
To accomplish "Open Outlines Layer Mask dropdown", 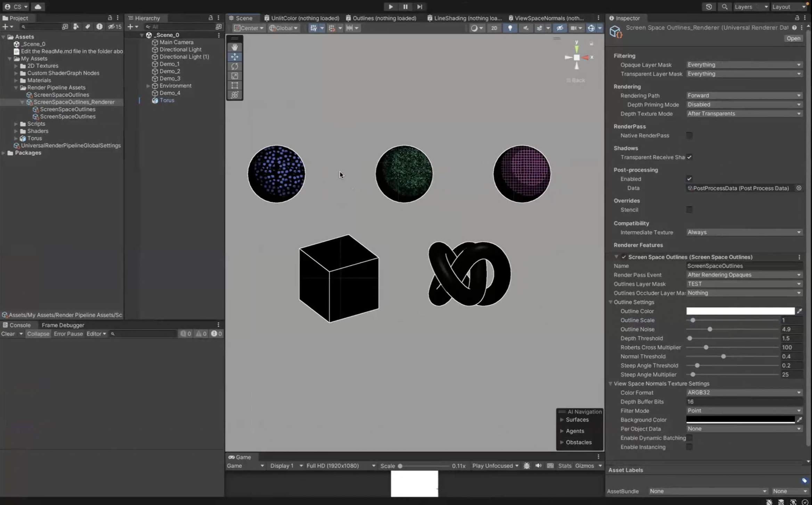I will point(744,284).
